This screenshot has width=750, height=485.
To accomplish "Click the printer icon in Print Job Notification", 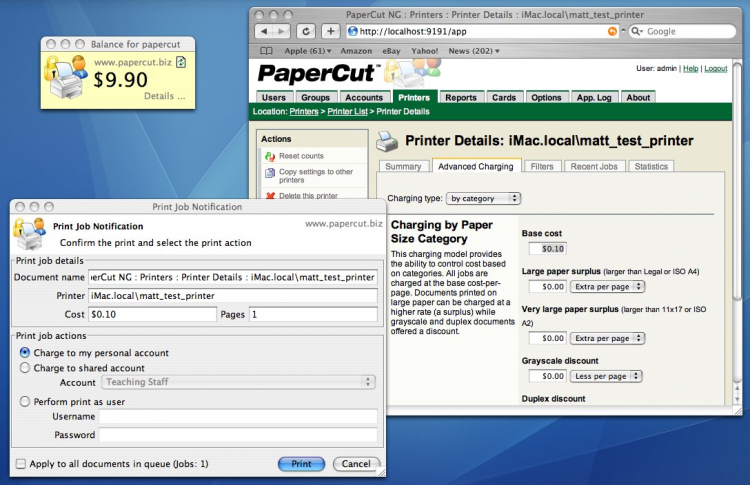I will click(x=30, y=233).
